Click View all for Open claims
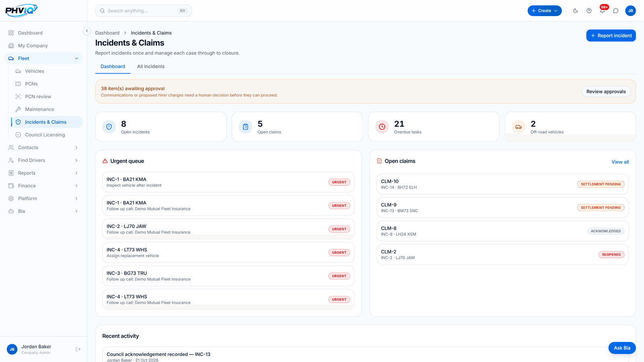The height and width of the screenshot is (362, 644). 620,162
